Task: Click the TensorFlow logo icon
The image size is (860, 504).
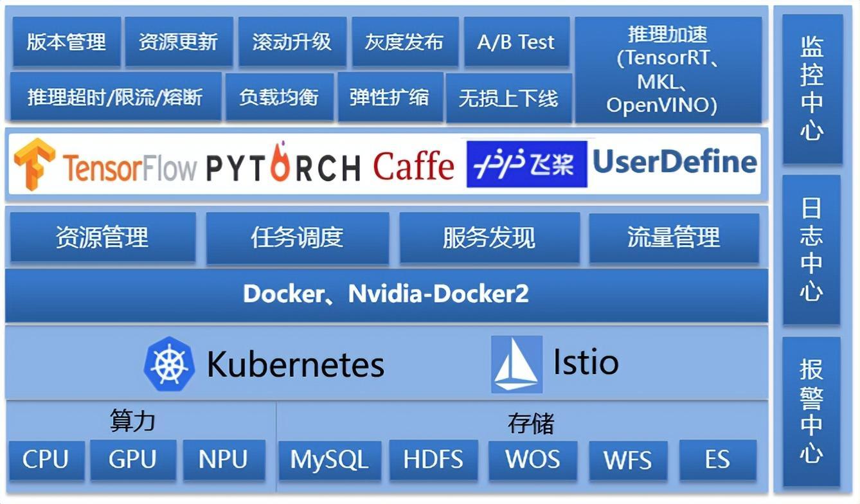Action: (x=35, y=164)
